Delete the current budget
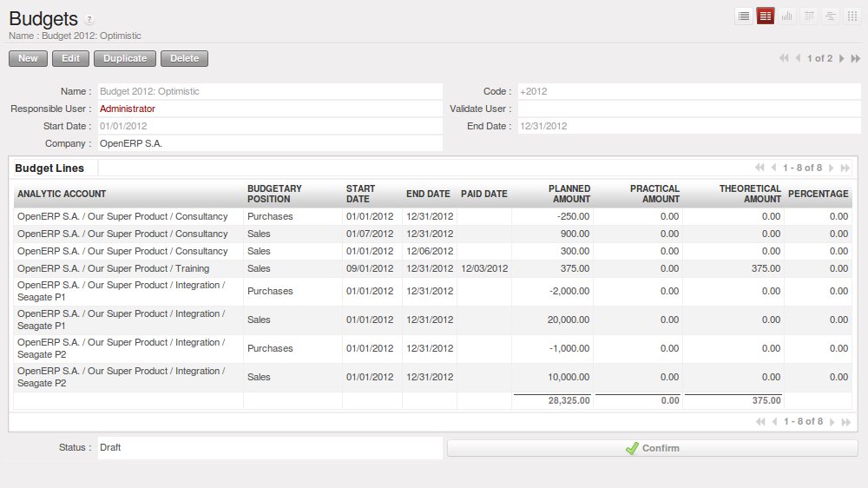The image size is (868, 488). (184, 59)
